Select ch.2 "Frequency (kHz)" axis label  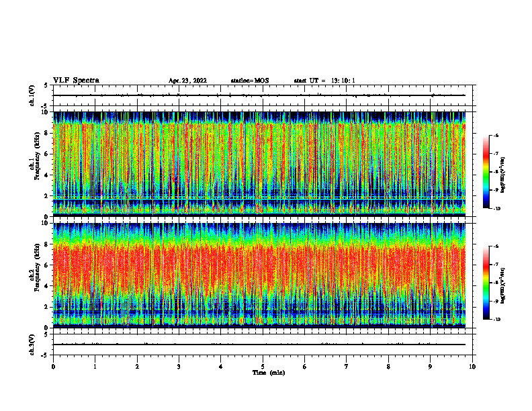pos(38,267)
